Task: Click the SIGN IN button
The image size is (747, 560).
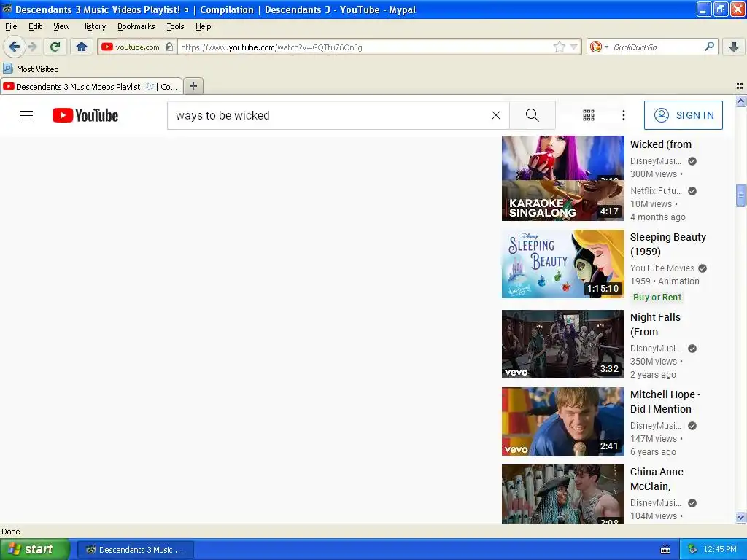Action: [683, 115]
